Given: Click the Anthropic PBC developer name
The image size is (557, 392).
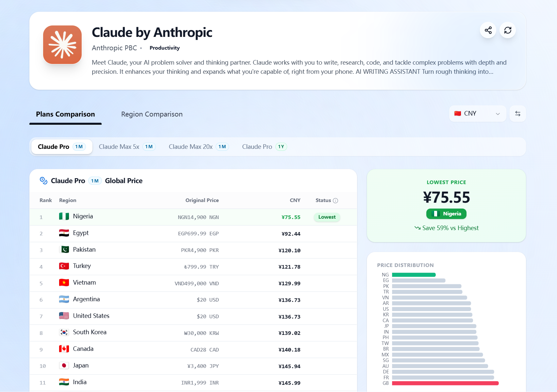Looking at the screenshot, I should pyautogui.click(x=114, y=48).
